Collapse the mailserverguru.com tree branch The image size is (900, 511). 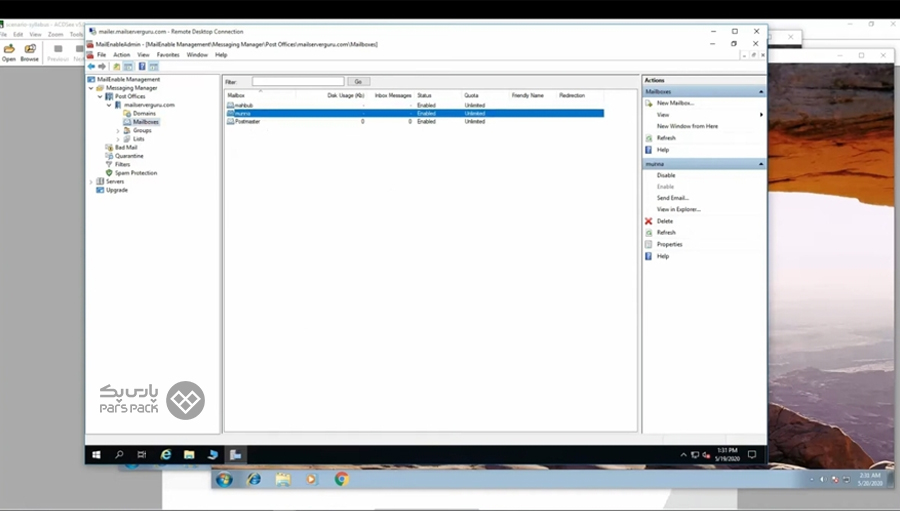click(x=109, y=105)
